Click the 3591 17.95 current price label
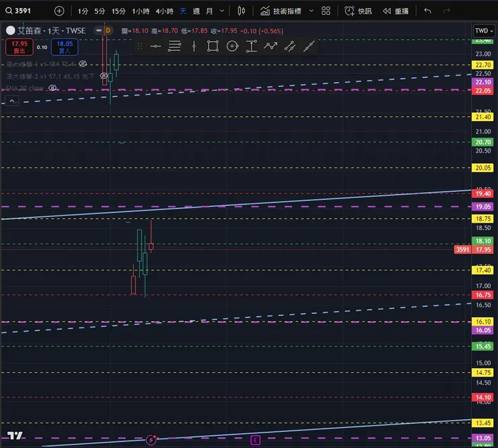The width and height of the screenshot is (498, 448). 474,250
